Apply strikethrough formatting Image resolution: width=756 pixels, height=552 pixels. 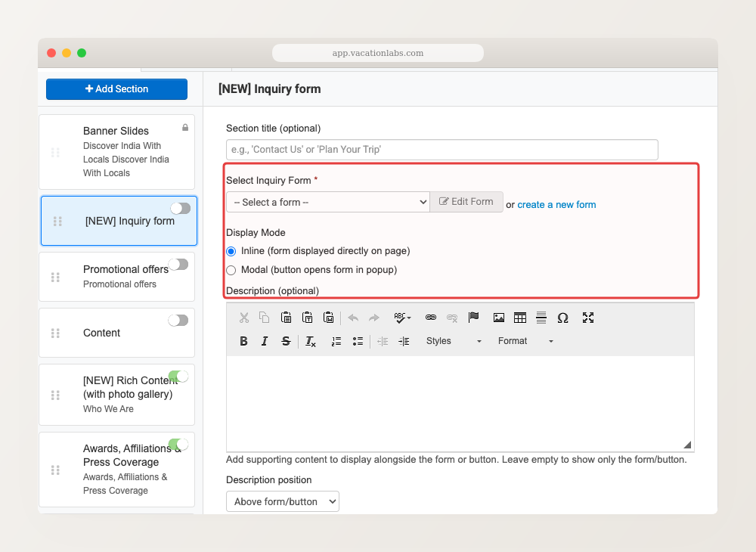[286, 341]
